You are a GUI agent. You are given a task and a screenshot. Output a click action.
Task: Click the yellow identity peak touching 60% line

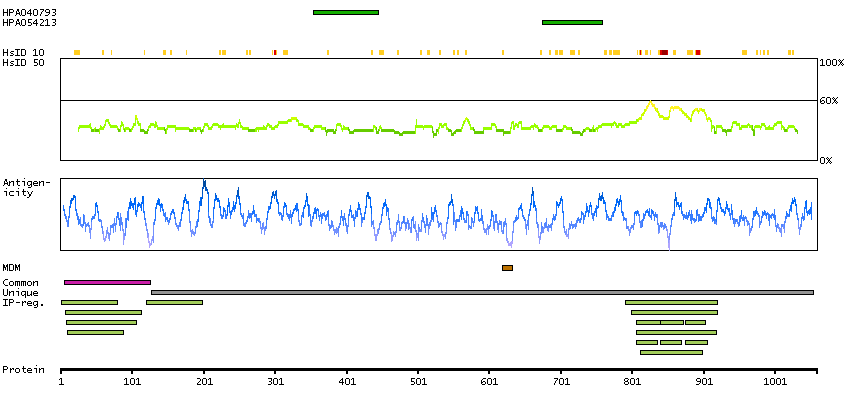651,103
